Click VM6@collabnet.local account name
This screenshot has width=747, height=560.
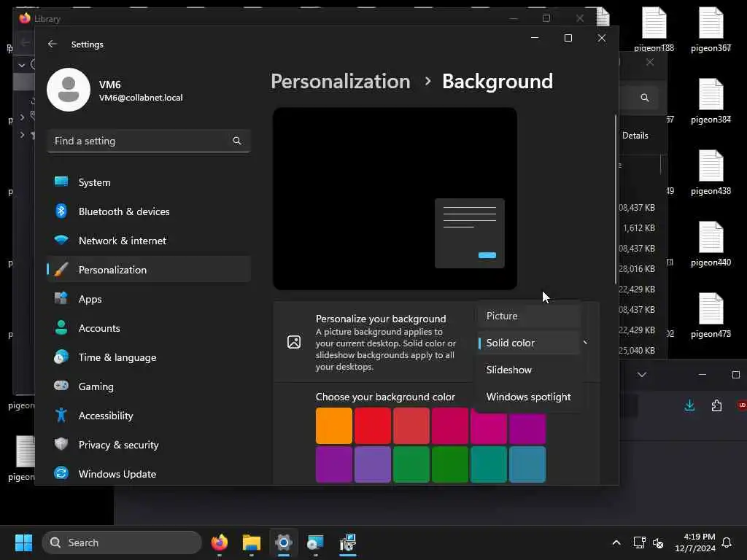(141, 98)
